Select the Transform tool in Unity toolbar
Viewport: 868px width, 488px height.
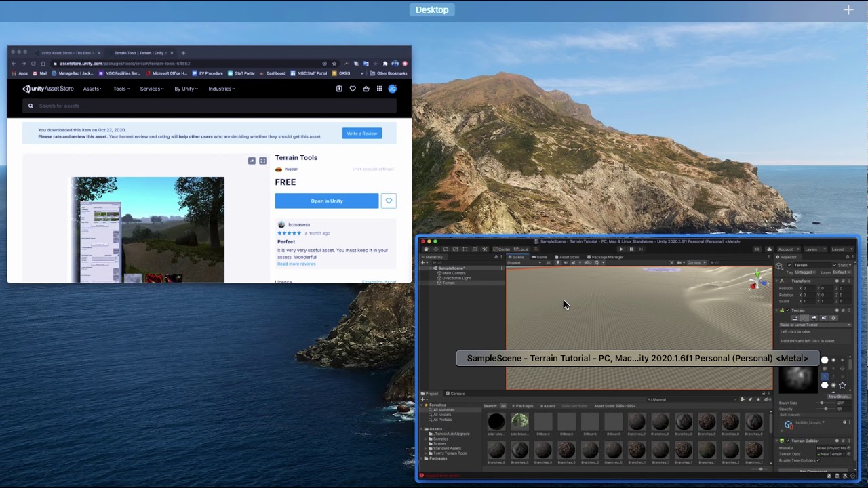475,249
